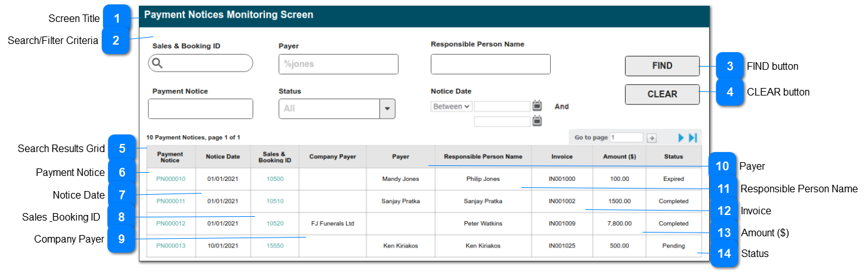
Task: Select invoice IN001000 cell
Action: point(562,179)
